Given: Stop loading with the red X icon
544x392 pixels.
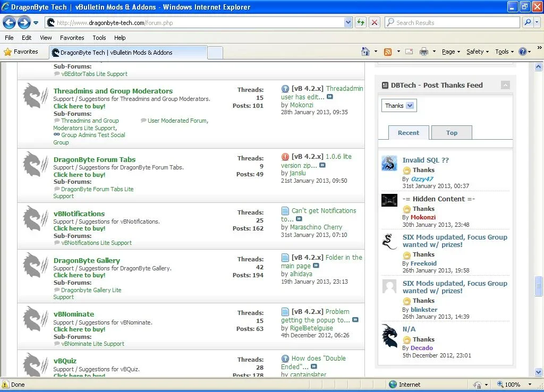Looking at the screenshot, I should pyautogui.click(x=375, y=22).
